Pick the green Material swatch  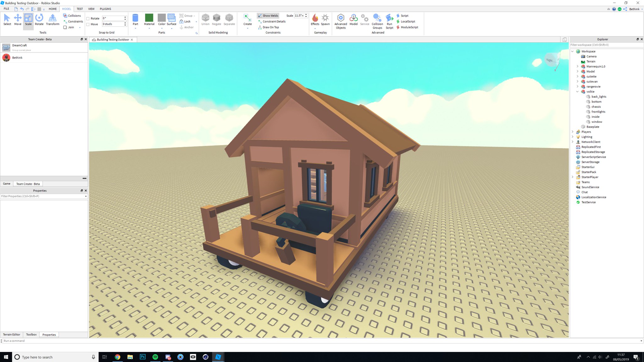pyautogui.click(x=149, y=18)
